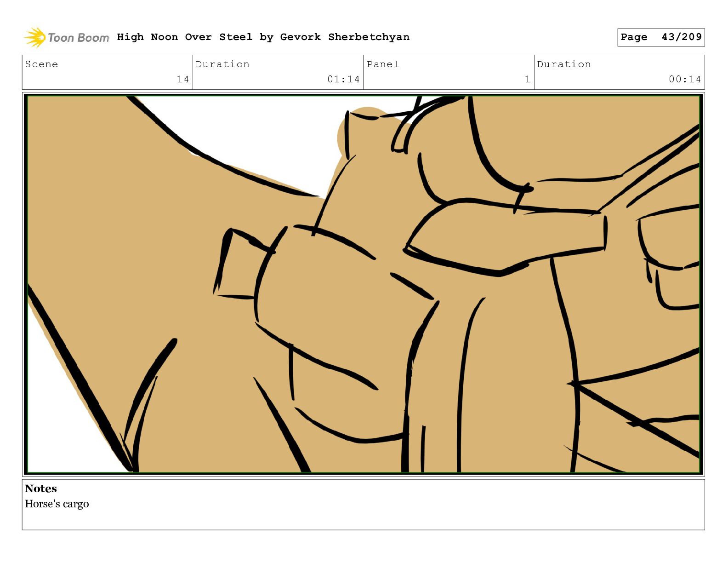Click the title 'High Noon Over Steel by Gevork Sherbetchyan'
The width and height of the screenshot is (728, 563).
(263, 37)
